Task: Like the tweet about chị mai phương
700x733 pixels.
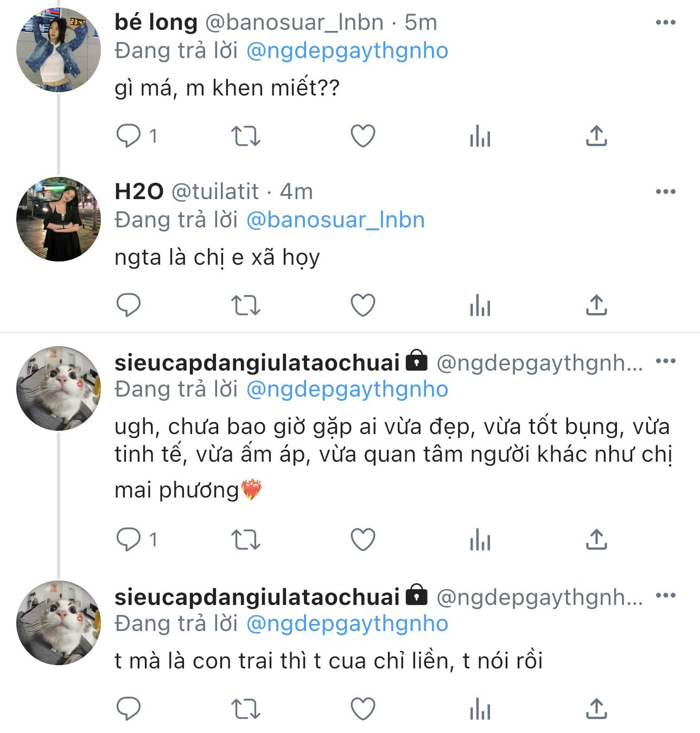Action: (x=363, y=539)
